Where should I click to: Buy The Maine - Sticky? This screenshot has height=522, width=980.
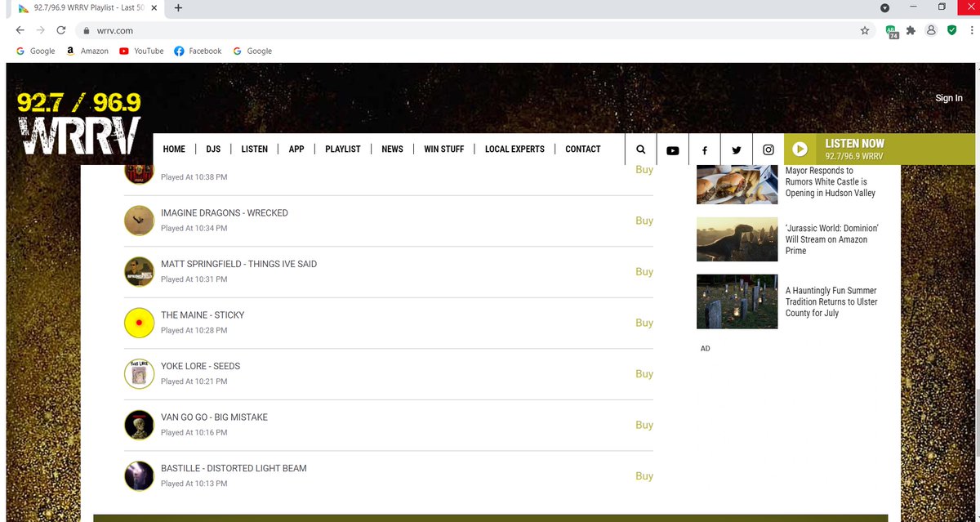pyautogui.click(x=644, y=323)
